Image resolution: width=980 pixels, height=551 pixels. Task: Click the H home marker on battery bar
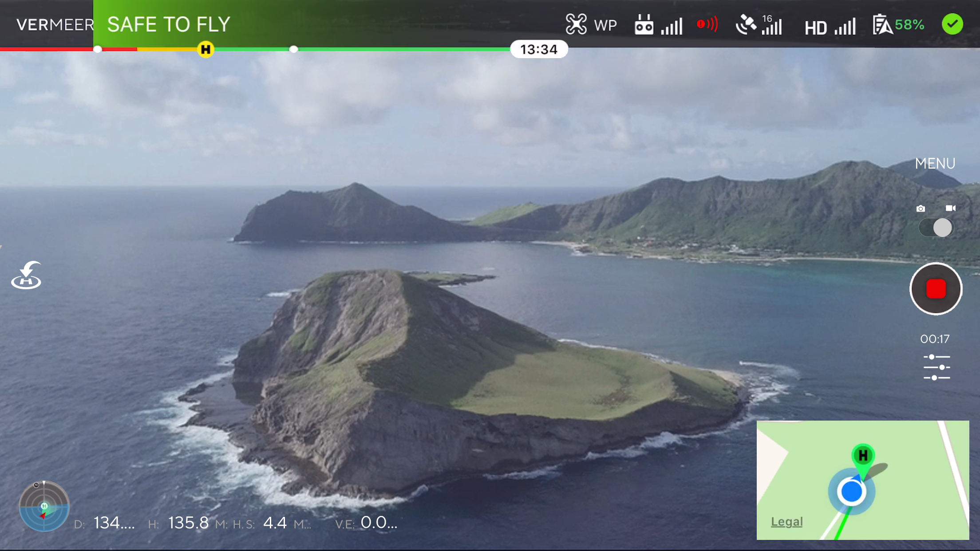coord(205,49)
